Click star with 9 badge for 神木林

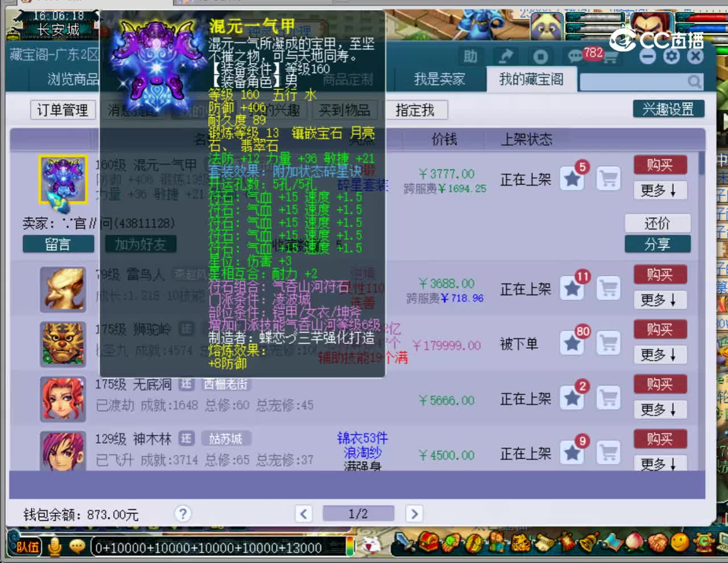point(572,453)
